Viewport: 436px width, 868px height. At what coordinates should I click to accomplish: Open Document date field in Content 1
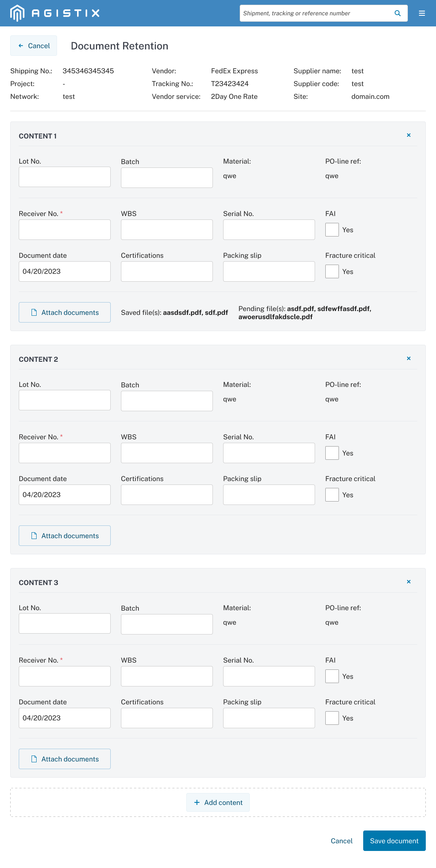tap(65, 271)
